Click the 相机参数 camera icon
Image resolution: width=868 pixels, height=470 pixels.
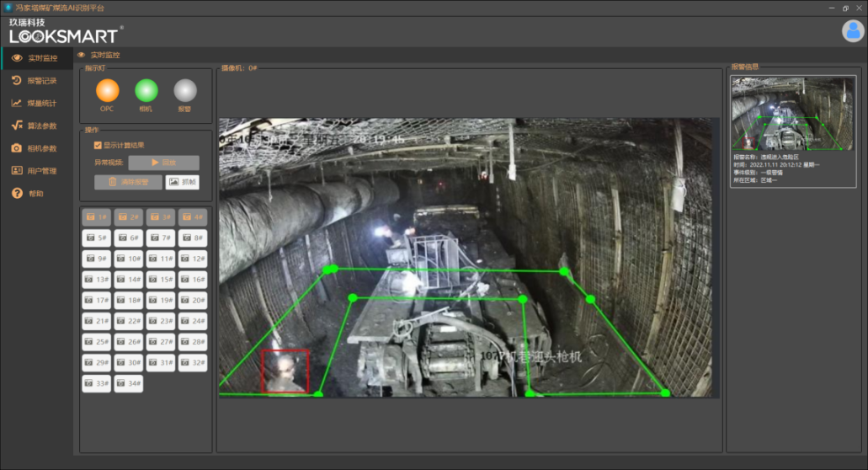[x=17, y=148]
